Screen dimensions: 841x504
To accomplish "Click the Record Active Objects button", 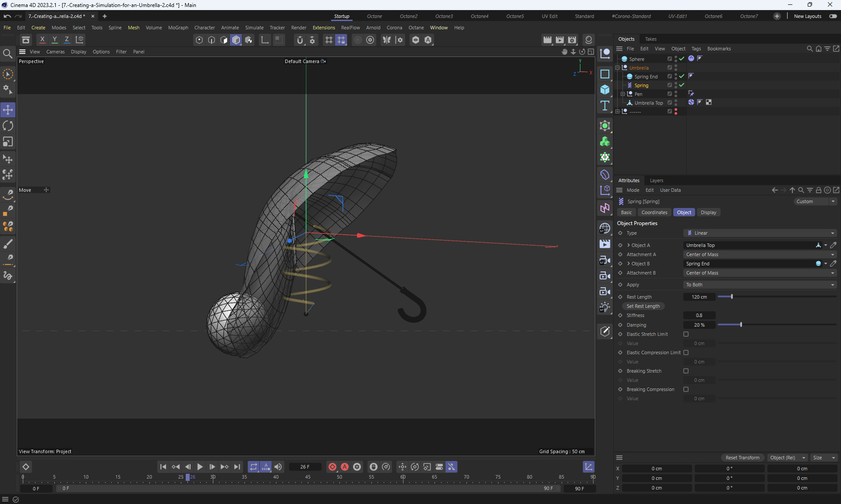I will pyautogui.click(x=332, y=467).
